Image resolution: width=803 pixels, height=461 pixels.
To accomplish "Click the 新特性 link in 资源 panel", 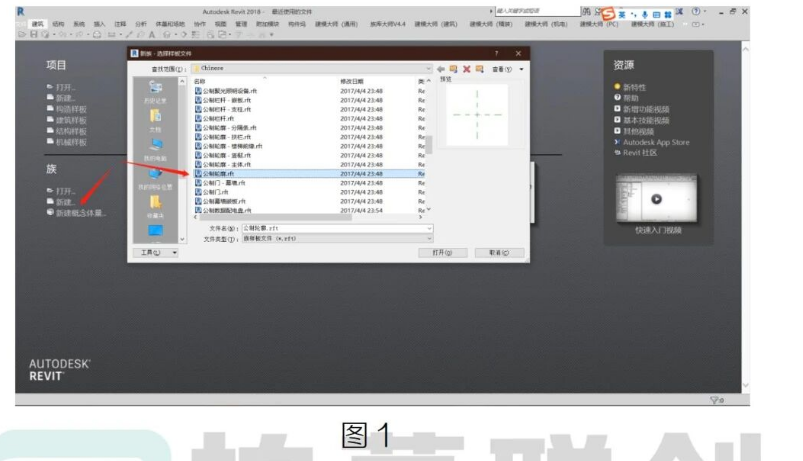I will pos(634,88).
